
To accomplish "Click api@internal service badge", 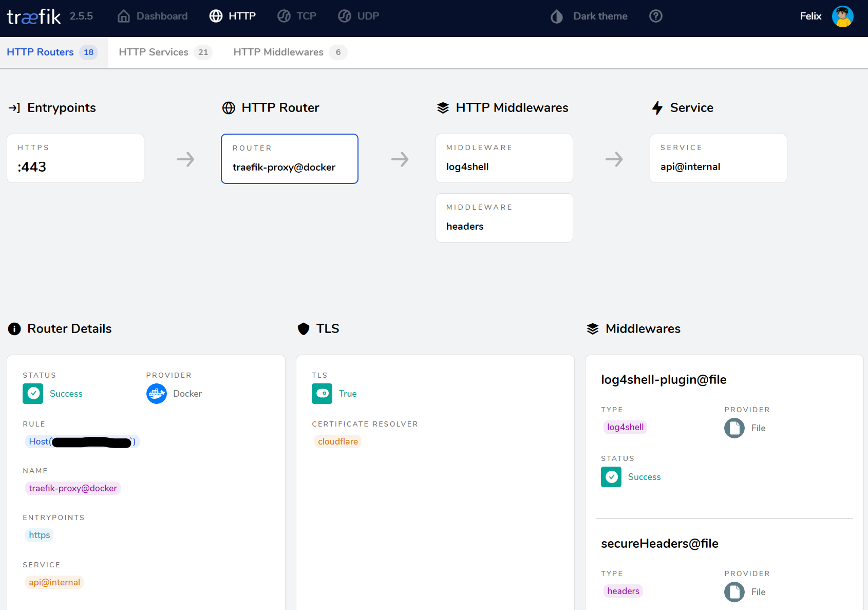I will 54,582.
